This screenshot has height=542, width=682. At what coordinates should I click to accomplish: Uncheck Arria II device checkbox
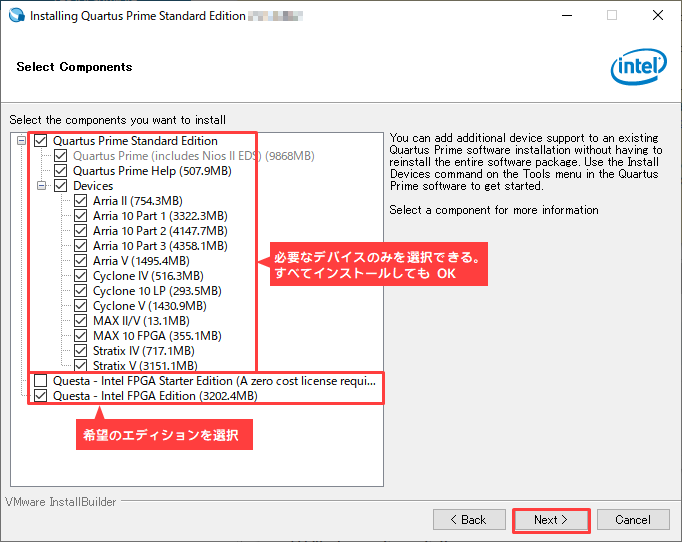click(x=80, y=201)
